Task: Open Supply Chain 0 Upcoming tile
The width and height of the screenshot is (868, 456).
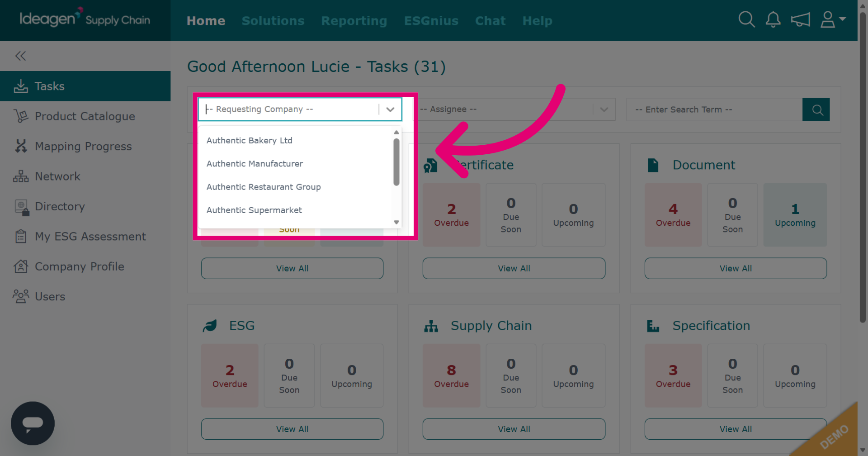Action: pos(573,375)
